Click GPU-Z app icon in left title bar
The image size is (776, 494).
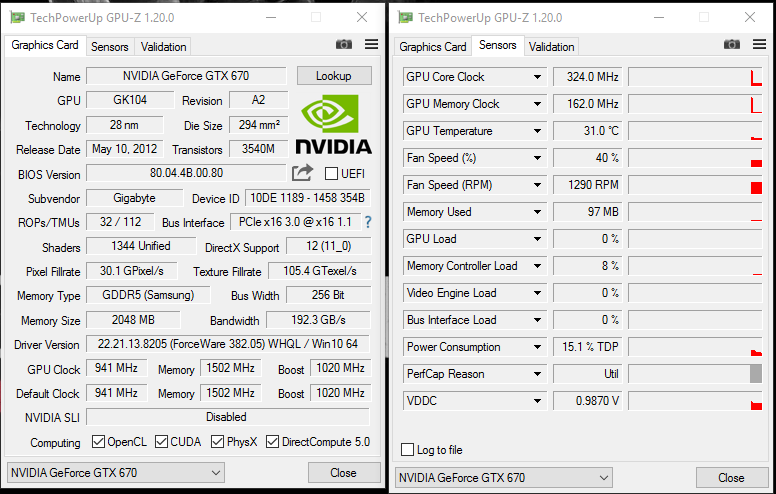pyautogui.click(x=17, y=17)
